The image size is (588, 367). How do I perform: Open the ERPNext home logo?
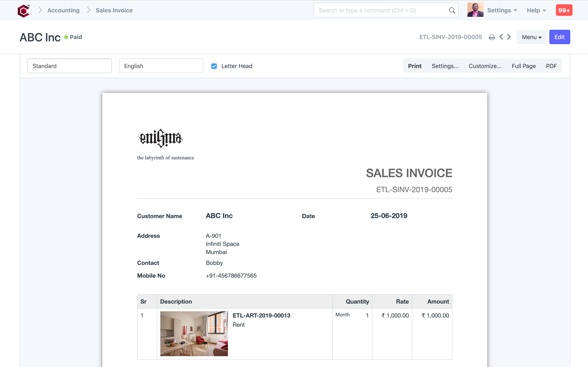tap(24, 10)
